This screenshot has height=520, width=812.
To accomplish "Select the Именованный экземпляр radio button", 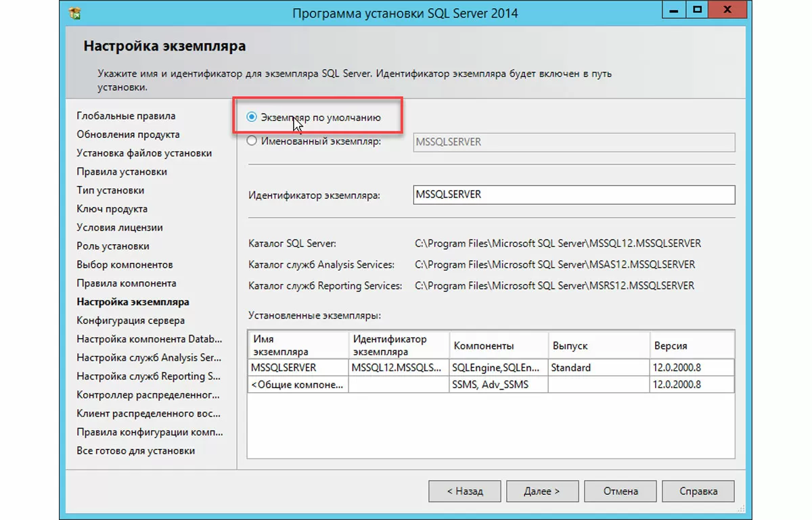I will (252, 141).
